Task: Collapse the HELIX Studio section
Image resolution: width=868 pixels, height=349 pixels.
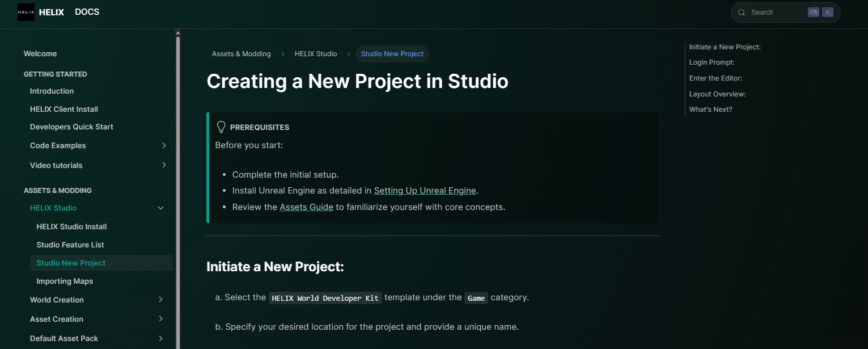Action: 161,208
